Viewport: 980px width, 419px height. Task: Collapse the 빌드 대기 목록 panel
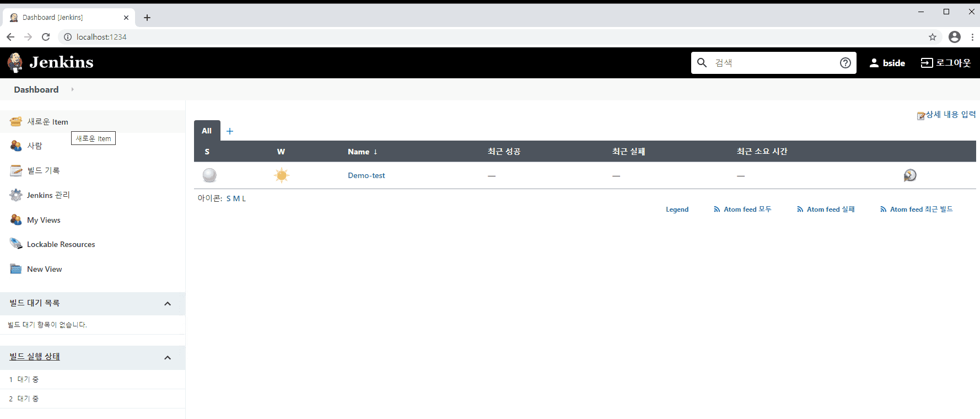[168, 304]
